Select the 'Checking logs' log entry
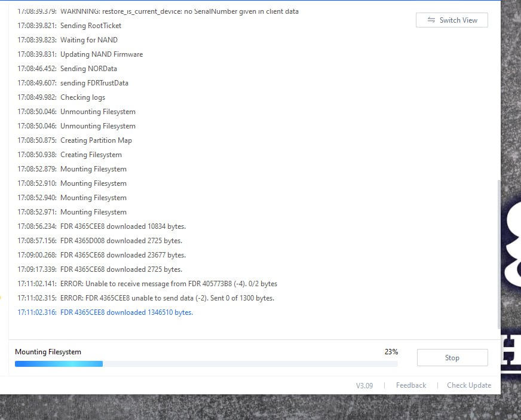Image resolution: width=521 pixels, height=420 pixels. tap(61, 97)
